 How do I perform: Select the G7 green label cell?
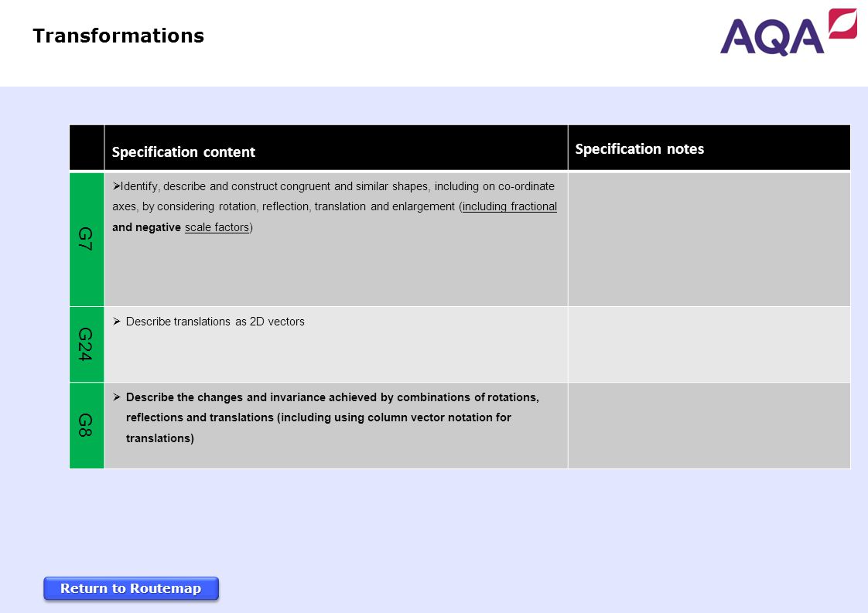87,239
